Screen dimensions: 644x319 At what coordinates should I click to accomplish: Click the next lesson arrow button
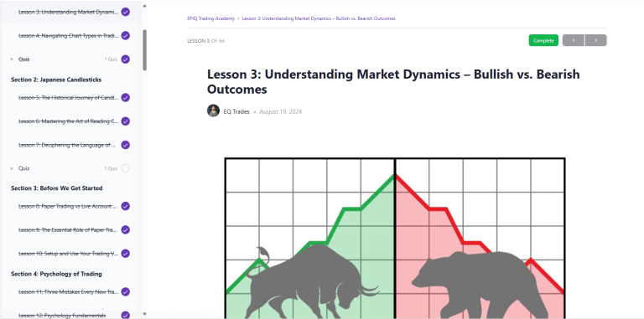click(x=595, y=40)
